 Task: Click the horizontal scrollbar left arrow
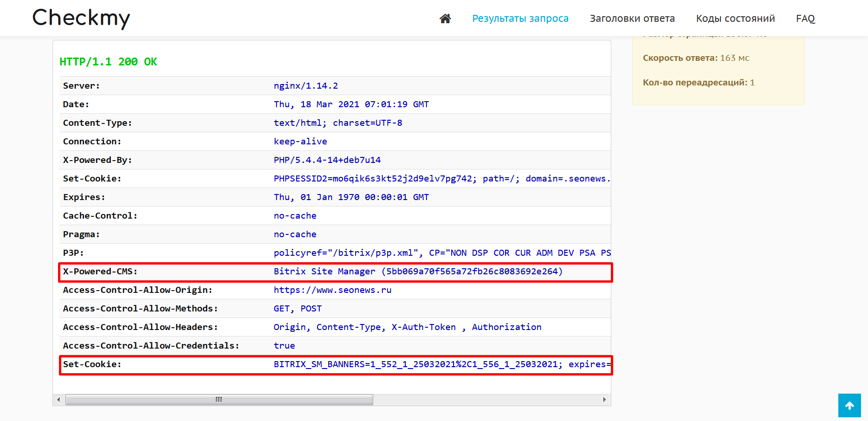click(58, 400)
